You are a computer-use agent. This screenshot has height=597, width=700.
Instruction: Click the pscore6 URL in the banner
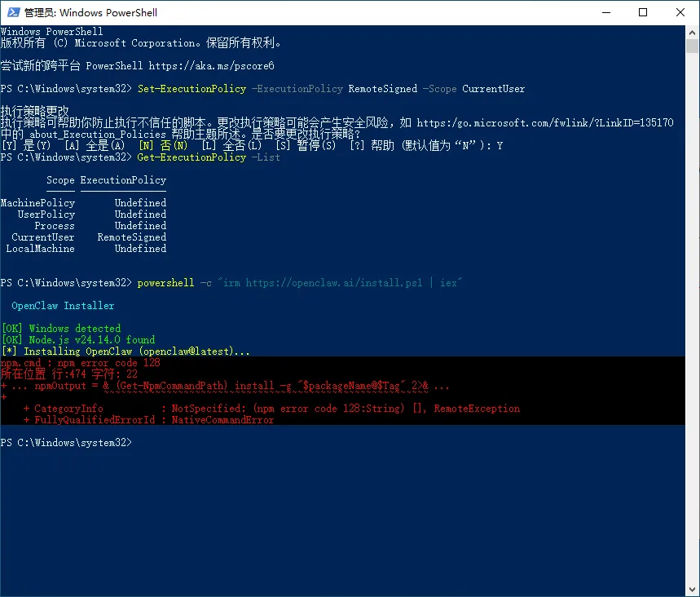tap(212, 66)
